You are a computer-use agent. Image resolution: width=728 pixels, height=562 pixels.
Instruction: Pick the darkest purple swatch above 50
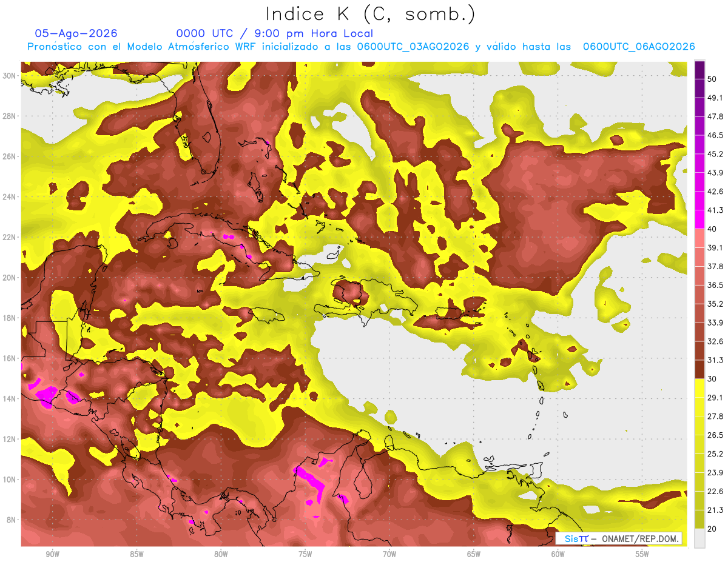pyautogui.click(x=699, y=70)
